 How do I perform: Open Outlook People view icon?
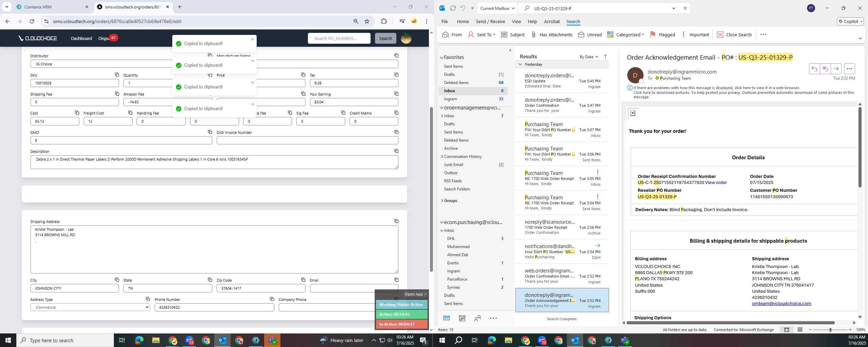coord(477,318)
